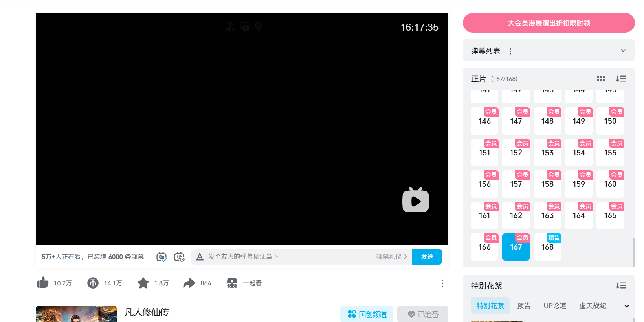The image size is (644, 322).
Task: Open danmaku settings icon
Action: (x=179, y=257)
